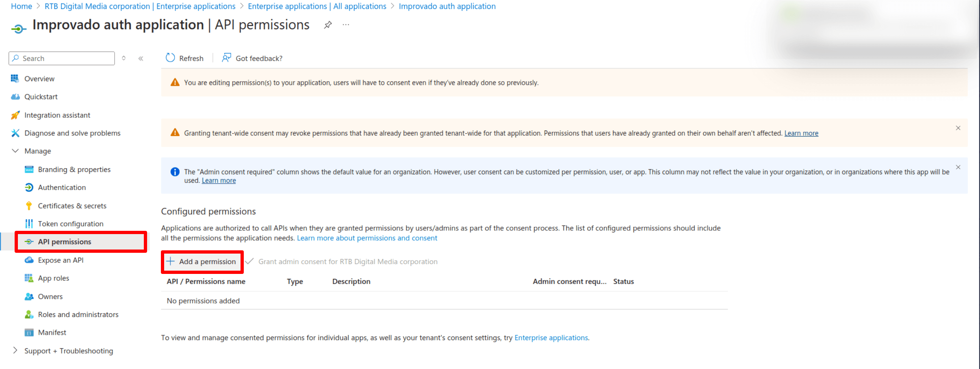Image resolution: width=980 pixels, height=369 pixels.
Task: Select Authentication in Manage menu
Action: click(62, 187)
